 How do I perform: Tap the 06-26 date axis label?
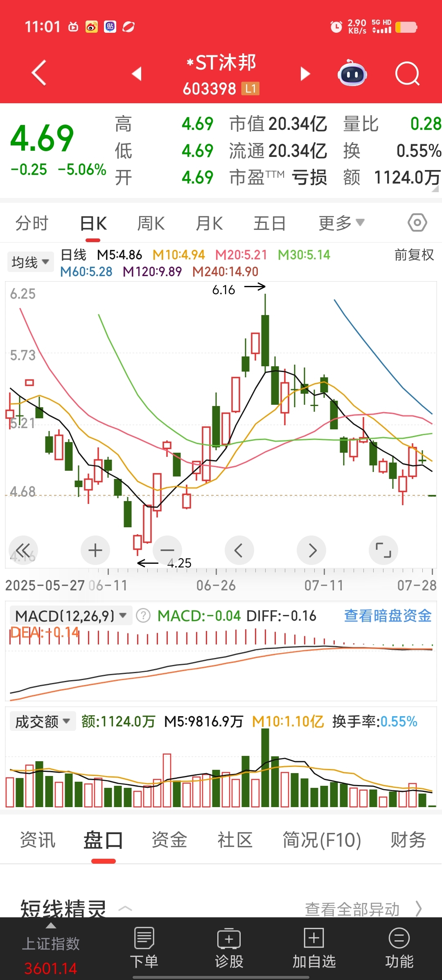[x=216, y=585]
